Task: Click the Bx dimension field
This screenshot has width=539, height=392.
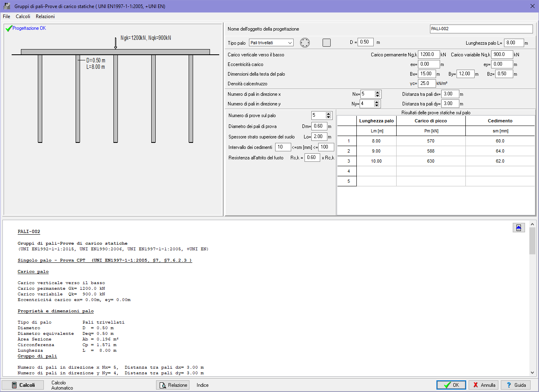Action: 427,74
